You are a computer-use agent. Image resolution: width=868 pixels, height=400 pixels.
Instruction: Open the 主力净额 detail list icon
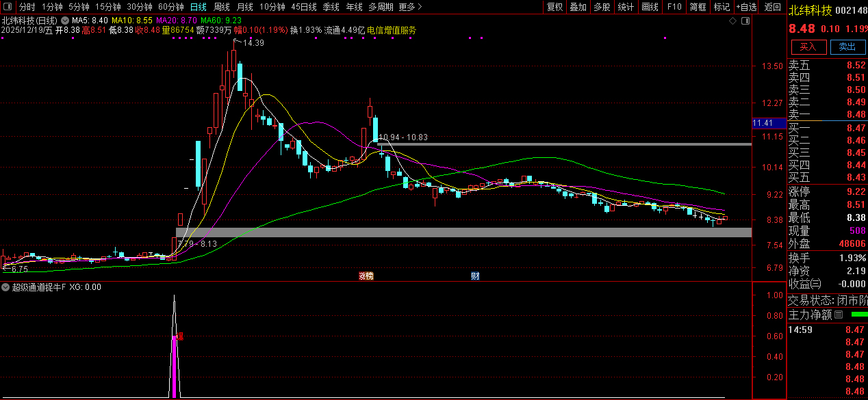839,315
